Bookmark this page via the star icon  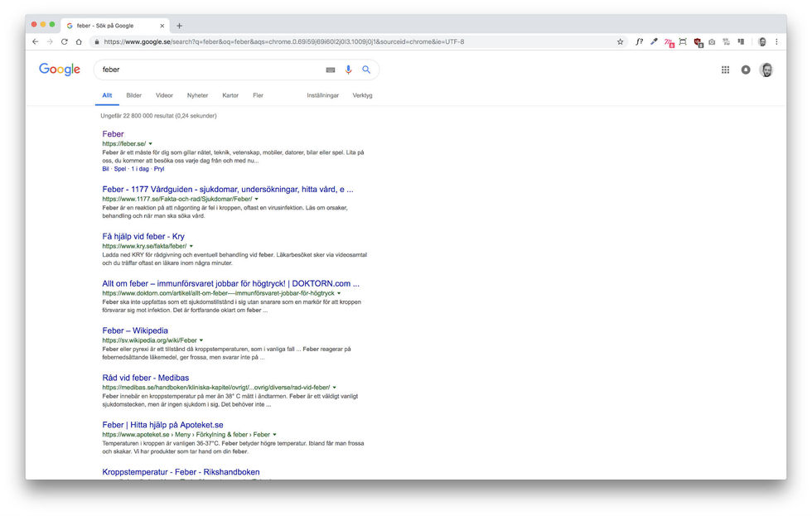[620, 40]
